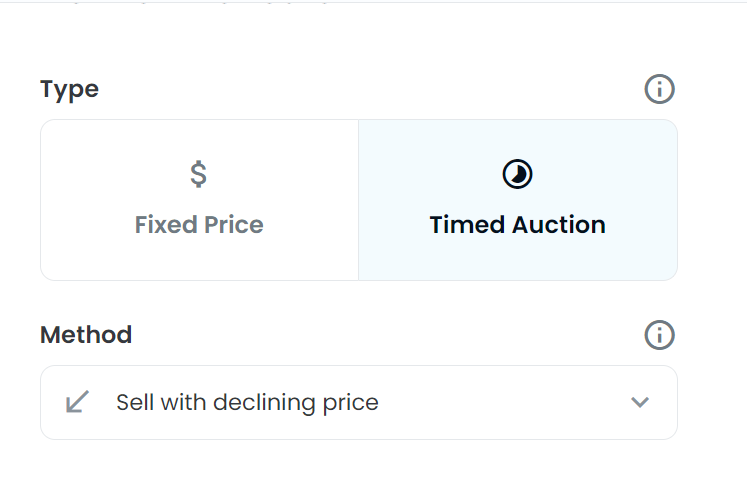Click empty space inside the Method combo box
The width and height of the screenshot is (747, 478).
click(500, 403)
